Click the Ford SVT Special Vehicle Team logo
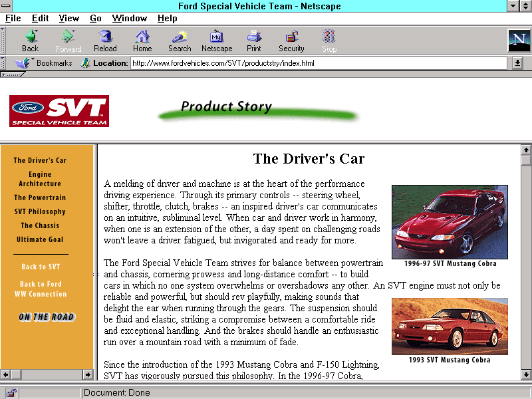Viewport: 532px width, 399px height. [x=59, y=111]
